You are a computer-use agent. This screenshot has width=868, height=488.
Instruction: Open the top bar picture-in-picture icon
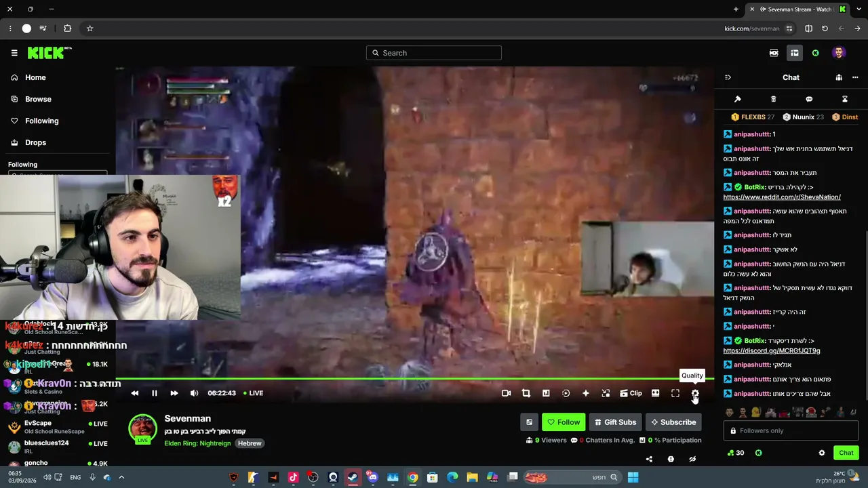click(x=774, y=53)
